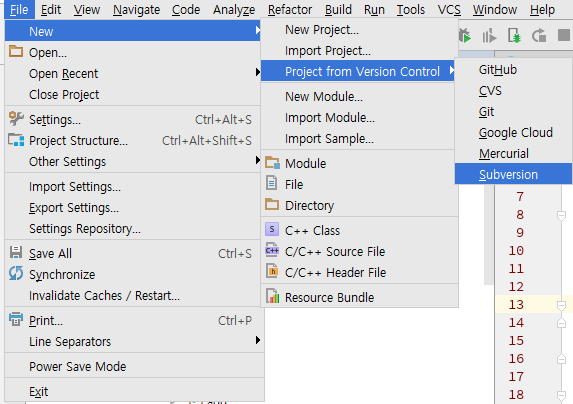Viewport: 573px width, 404px height.
Task: Expand the Open Recent submenu arrow
Action: pos(258,73)
